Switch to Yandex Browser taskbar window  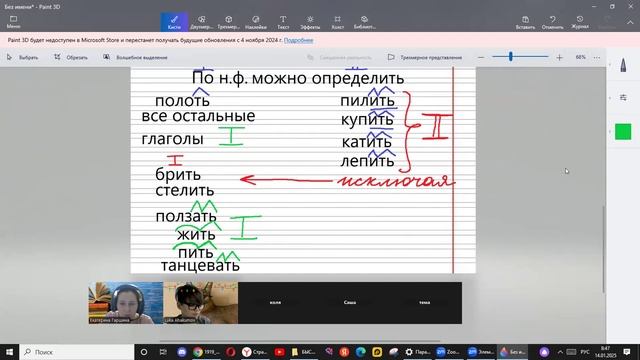(x=255, y=352)
